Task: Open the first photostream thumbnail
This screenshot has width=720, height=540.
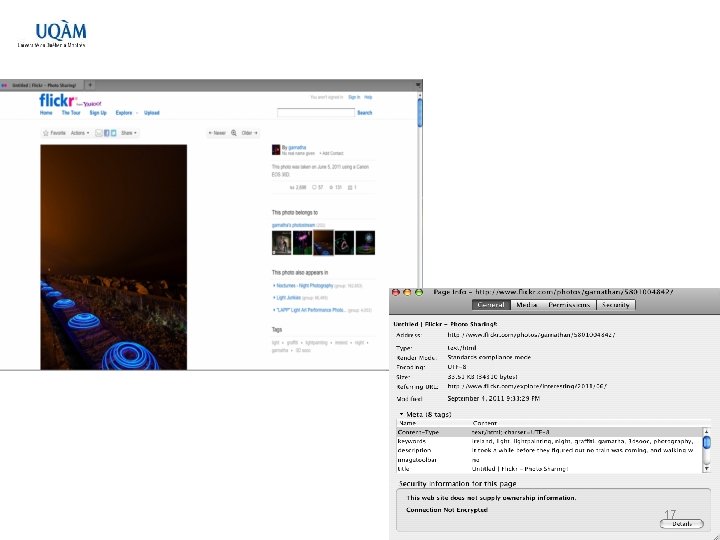Action: 281,242
